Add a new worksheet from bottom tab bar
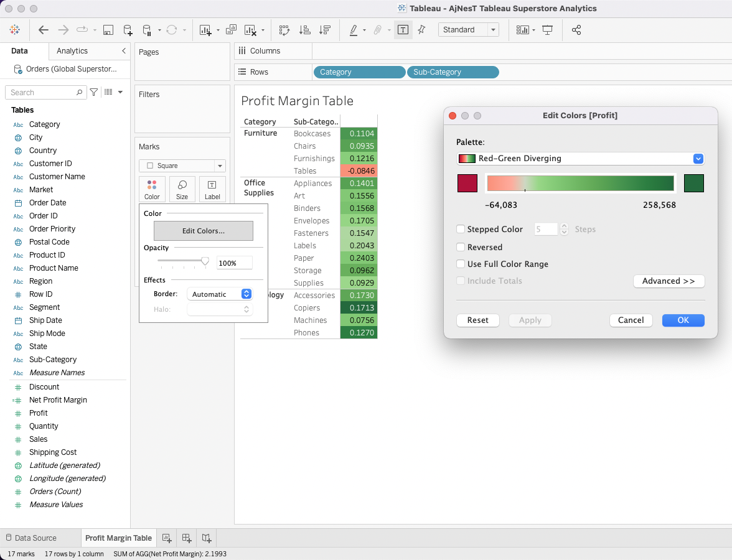The width and height of the screenshot is (732, 560). (167, 538)
